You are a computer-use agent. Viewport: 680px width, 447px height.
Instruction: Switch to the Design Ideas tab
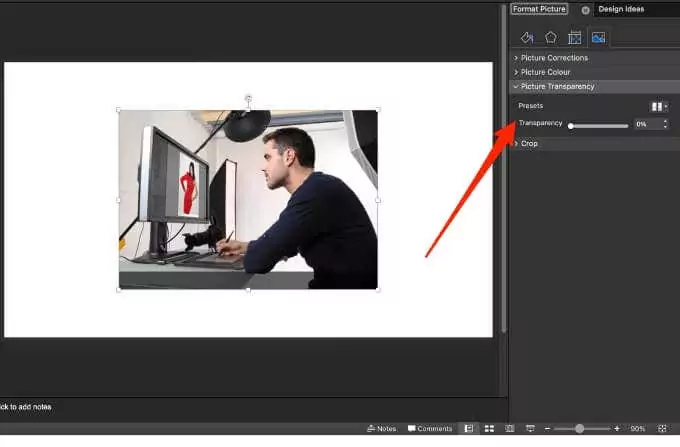click(621, 9)
